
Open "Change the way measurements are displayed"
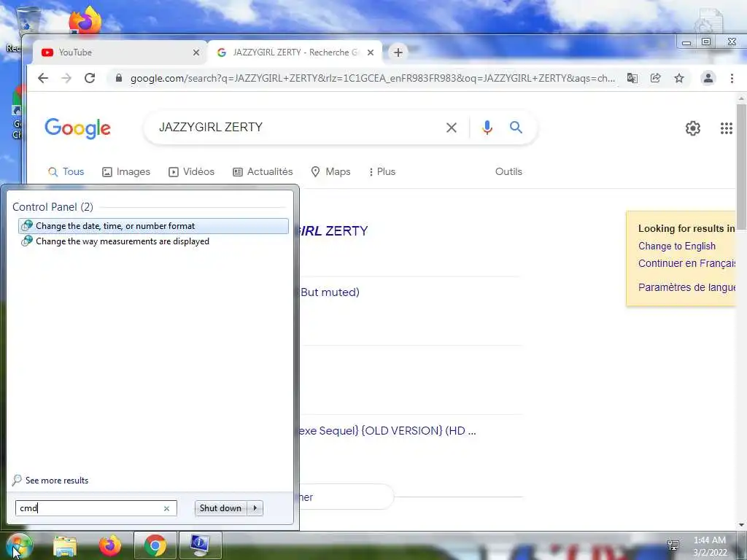[153, 241]
